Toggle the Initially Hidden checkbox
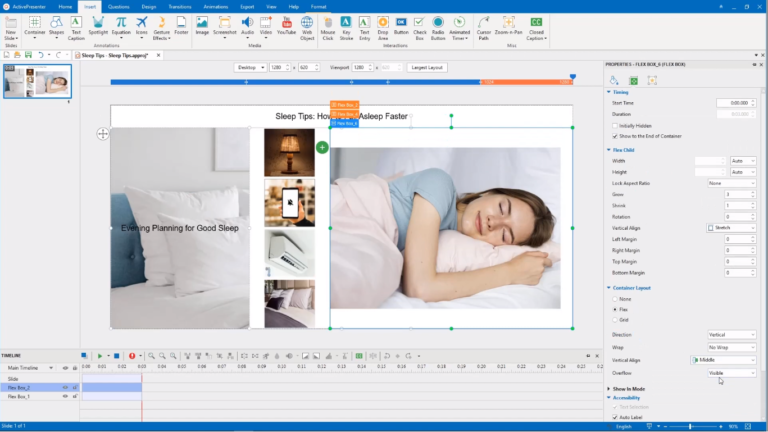This screenshot has height=432, width=768. coord(615,126)
